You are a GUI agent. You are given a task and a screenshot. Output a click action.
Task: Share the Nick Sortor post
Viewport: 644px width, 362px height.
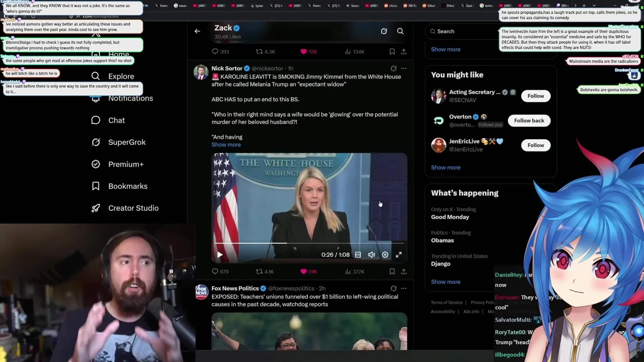tap(404, 271)
